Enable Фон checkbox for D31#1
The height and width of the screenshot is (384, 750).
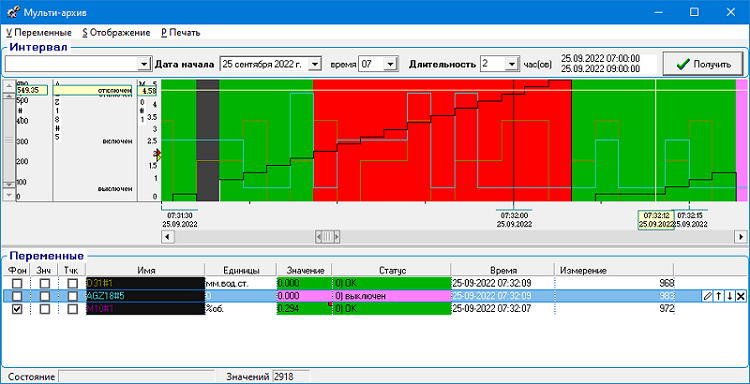point(16,284)
